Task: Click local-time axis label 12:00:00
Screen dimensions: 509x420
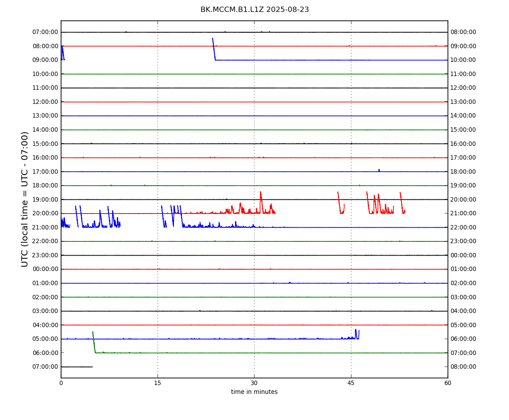Action: 463,88
